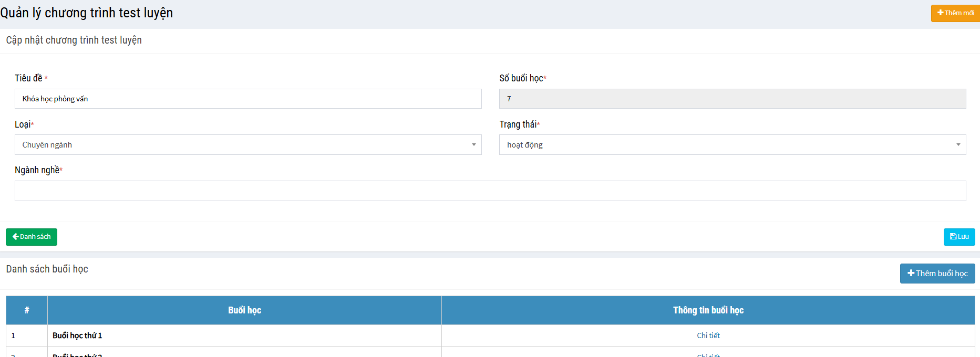The image size is (980, 357).
Task: Click the Quản lý chương trình test luyện heading
Action: point(87,13)
